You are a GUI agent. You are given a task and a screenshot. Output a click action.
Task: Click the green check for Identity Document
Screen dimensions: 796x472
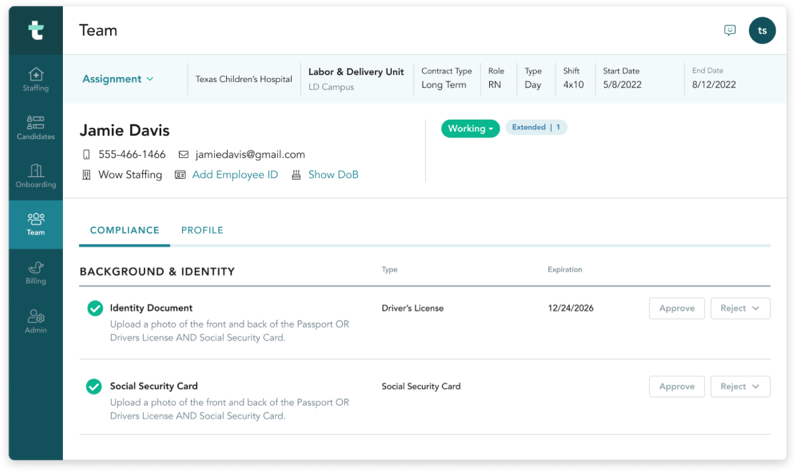pyautogui.click(x=95, y=308)
